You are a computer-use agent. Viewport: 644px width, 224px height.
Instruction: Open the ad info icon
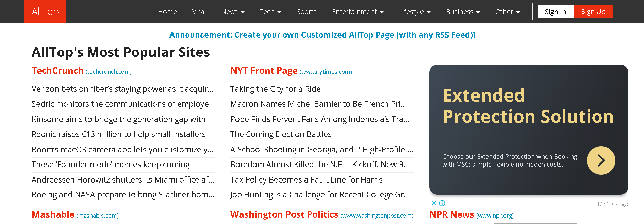point(442,203)
